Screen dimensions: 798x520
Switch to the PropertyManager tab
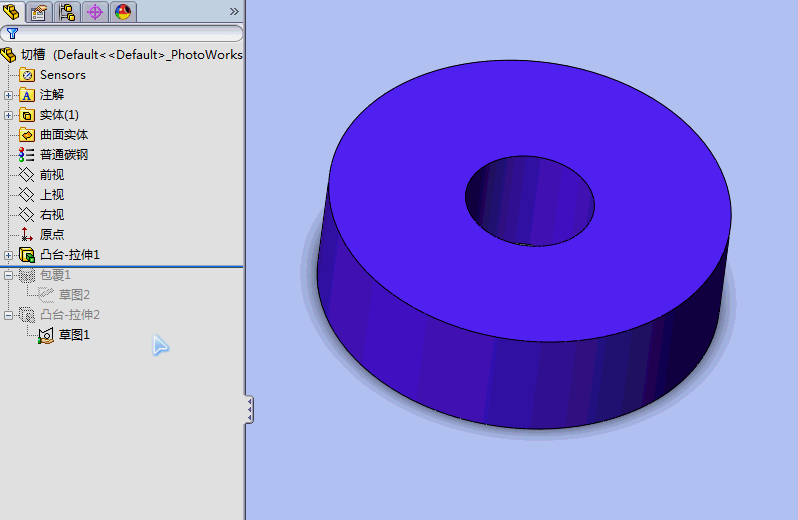[x=39, y=11]
